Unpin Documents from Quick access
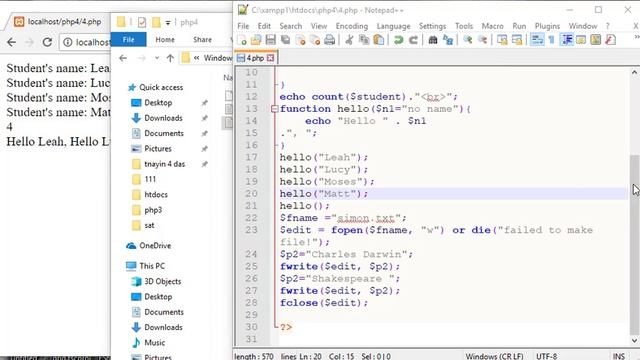 204,133
